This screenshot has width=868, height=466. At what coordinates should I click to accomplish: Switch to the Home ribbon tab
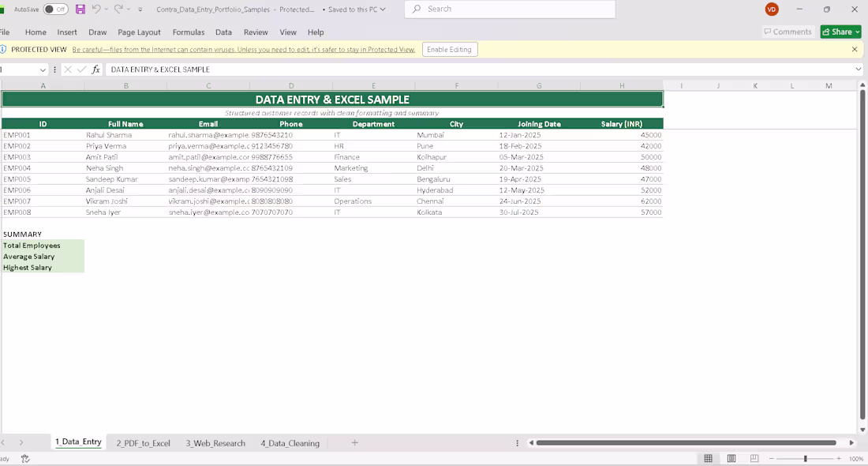pyautogui.click(x=36, y=32)
